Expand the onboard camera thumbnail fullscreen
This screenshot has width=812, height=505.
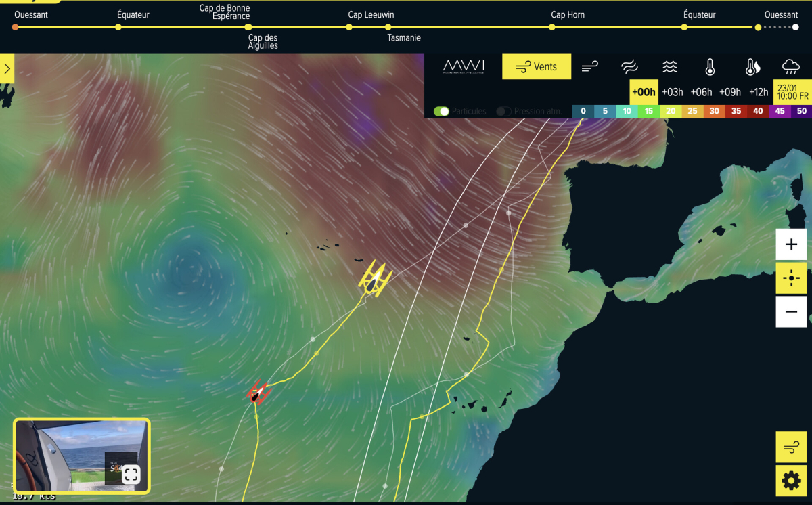point(131,474)
